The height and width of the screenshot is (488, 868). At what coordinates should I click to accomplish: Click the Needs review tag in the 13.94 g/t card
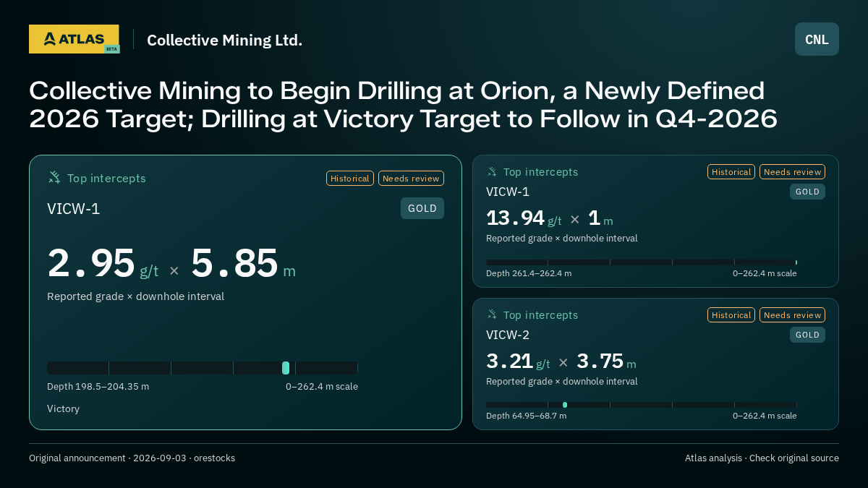[792, 172]
